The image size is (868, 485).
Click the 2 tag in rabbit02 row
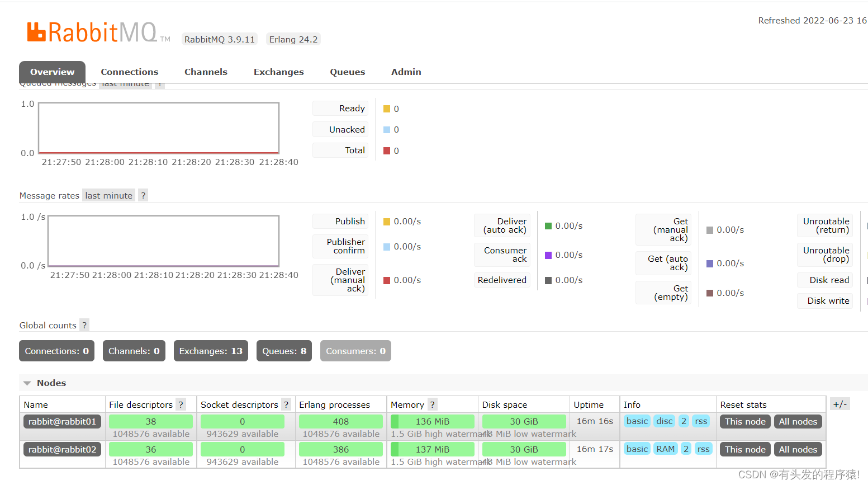686,449
